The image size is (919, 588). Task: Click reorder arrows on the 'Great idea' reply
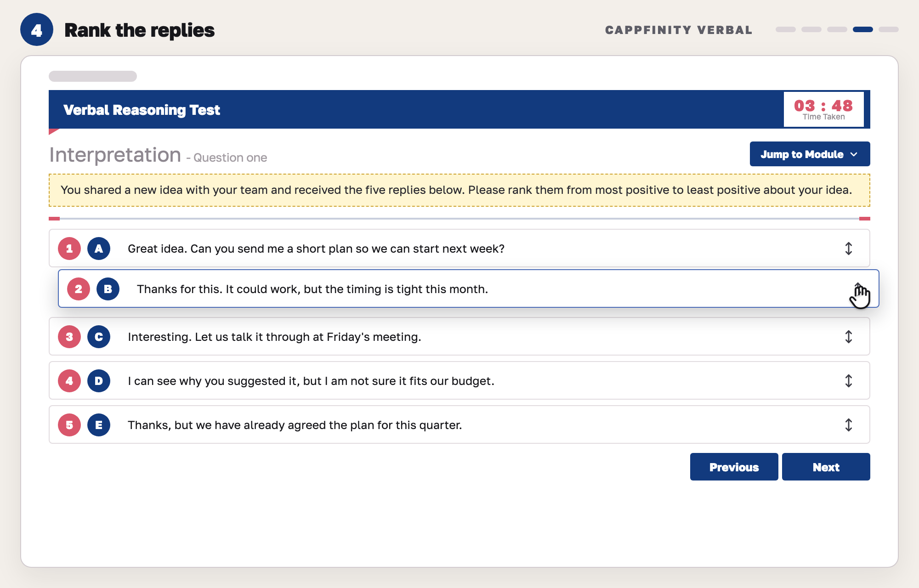[x=849, y=249]
